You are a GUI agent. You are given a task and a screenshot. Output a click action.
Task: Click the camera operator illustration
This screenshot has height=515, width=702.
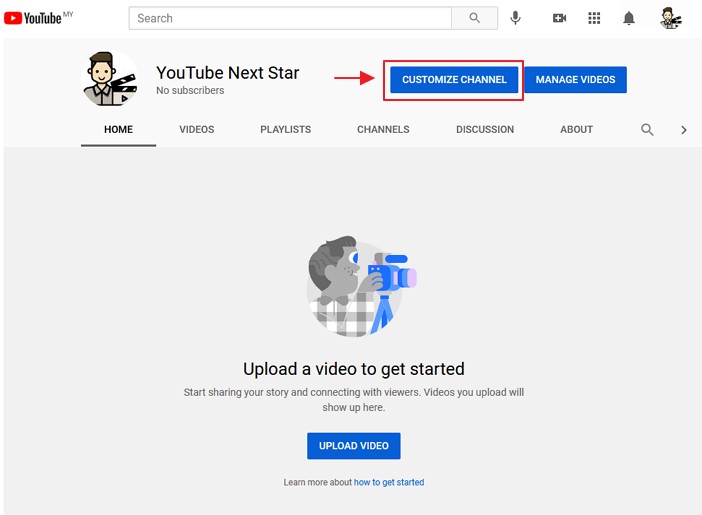(361, 287)
